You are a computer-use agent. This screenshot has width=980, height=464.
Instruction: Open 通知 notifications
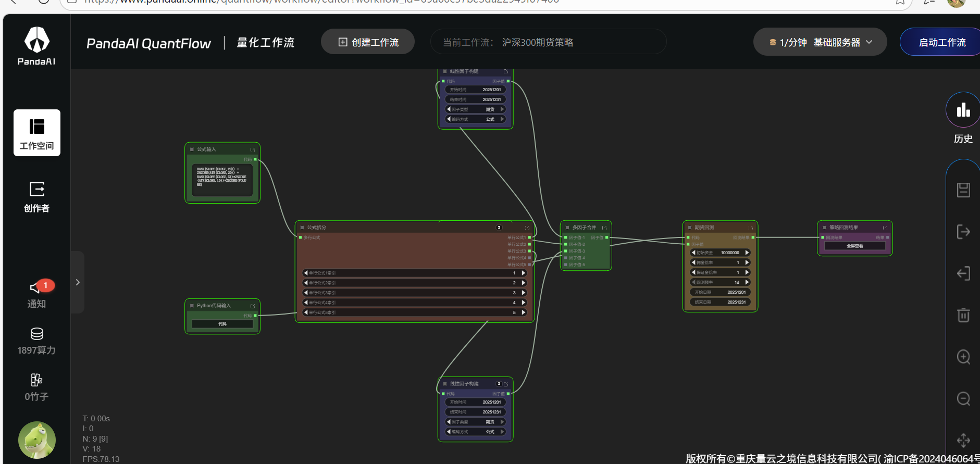click(37, 294)
